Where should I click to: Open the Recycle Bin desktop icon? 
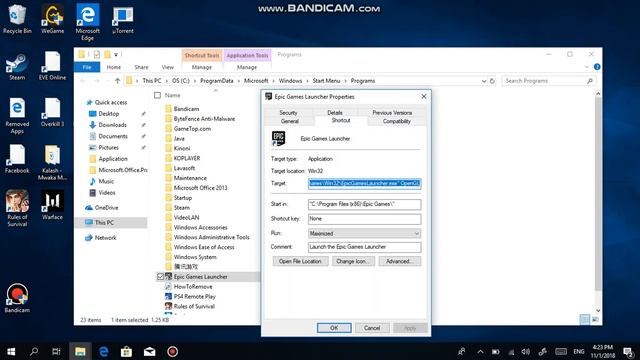(17, 19)
